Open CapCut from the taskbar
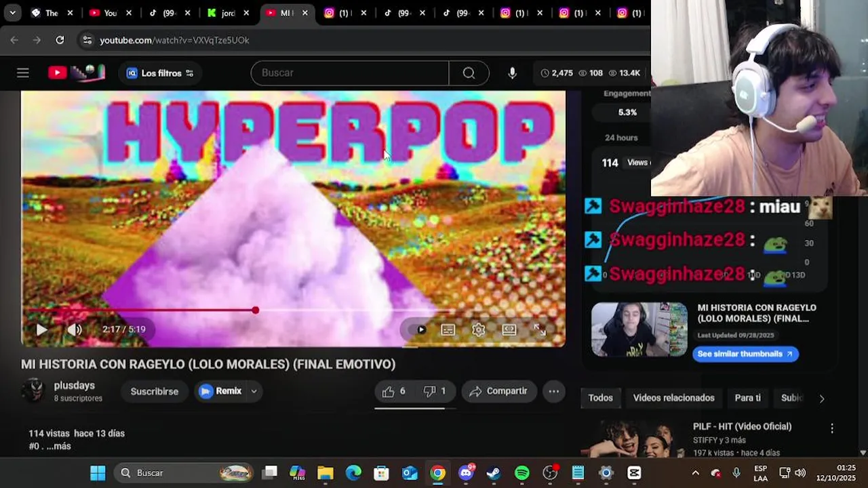This screenshot has height=488, width=868. 634,472
